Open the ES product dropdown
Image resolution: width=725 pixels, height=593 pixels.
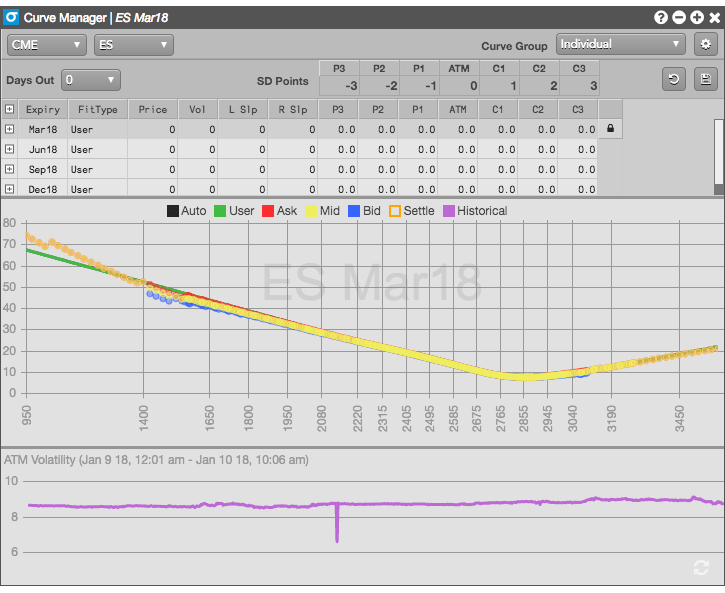134,45
